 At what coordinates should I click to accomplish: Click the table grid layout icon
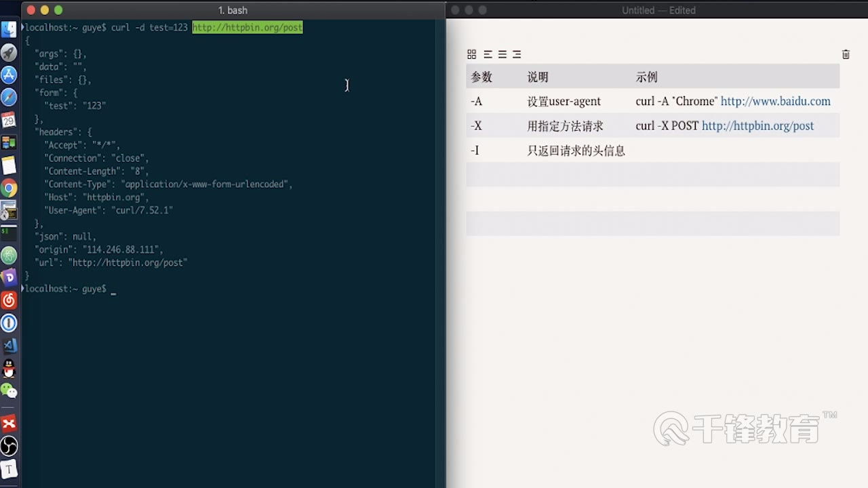click(472, 54)
